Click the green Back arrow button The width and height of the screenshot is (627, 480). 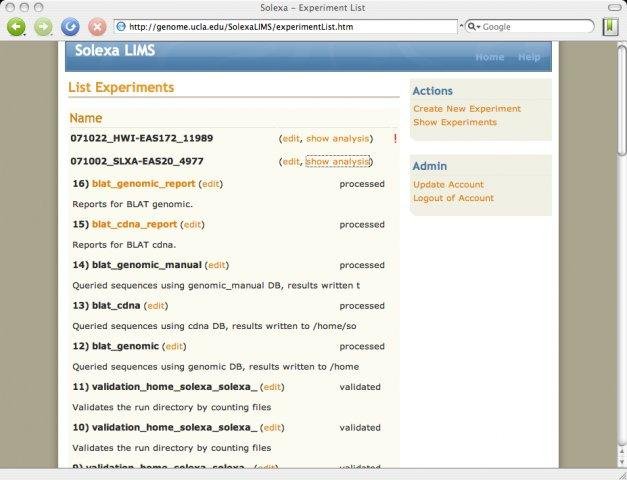point(16,27)
